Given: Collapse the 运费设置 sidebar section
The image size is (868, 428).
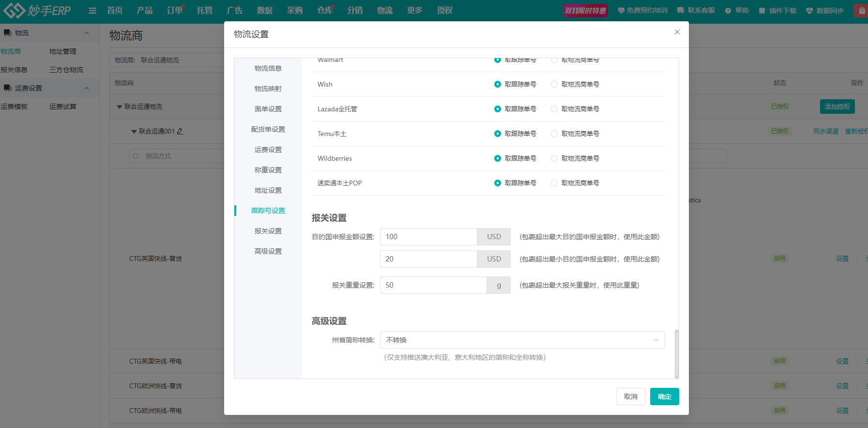Looking at the screenshot, I should tap(86, 88).
